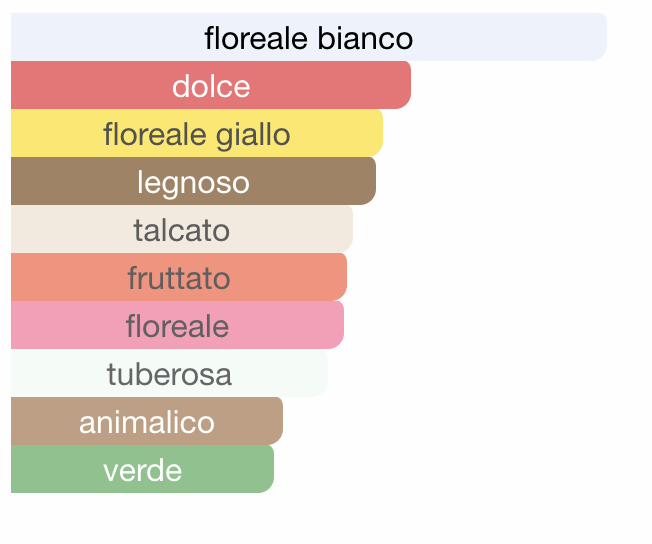
Task: Choose the salmon fruttato bar
Action: pyautogui.click(x=179, y=277)
